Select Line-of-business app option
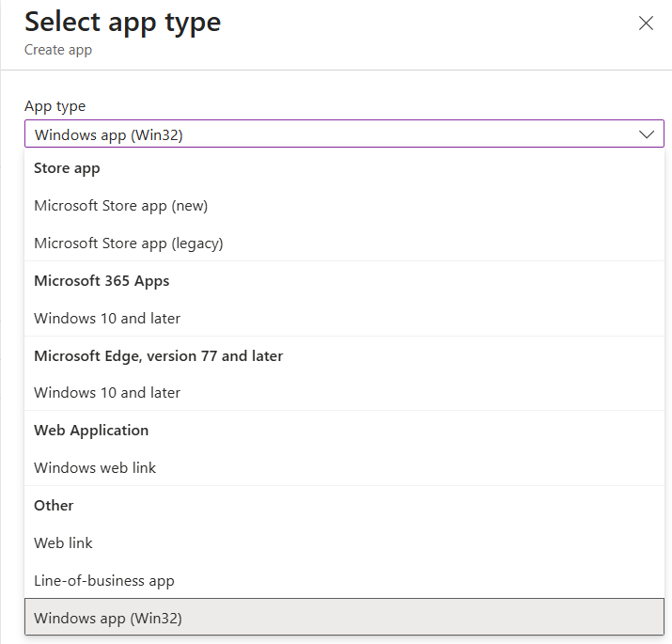This screenshot has width=672, height=644. [x=344, y=581]
